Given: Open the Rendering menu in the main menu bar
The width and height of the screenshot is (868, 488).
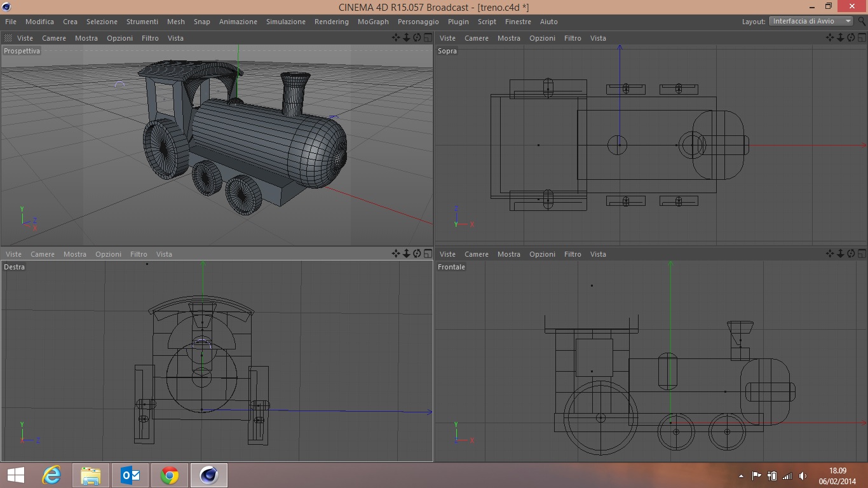Looking at the screenshot, I should pyautogui.click(x=331, y=22).
